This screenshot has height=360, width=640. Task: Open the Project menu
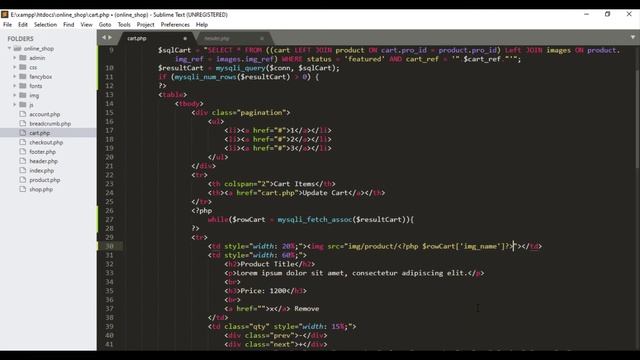click(145, 24)
